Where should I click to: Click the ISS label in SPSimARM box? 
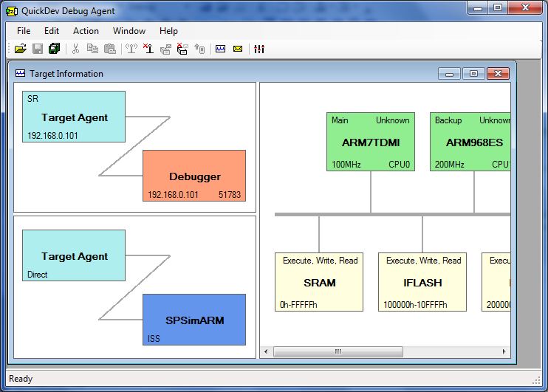(154, 339)
